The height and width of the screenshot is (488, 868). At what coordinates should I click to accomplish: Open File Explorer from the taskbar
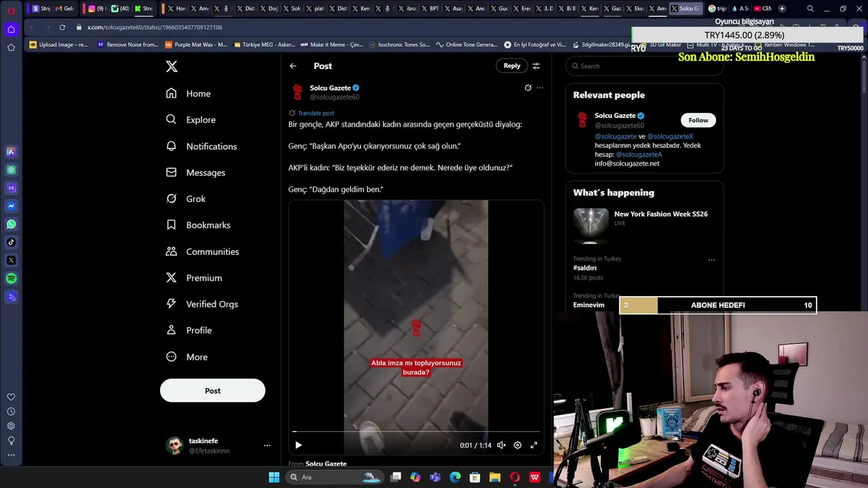(x=495, y=477)
